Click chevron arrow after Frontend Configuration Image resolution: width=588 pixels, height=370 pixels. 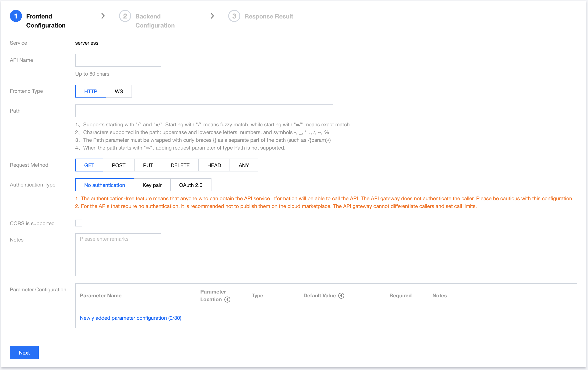[x=103, y=16]
